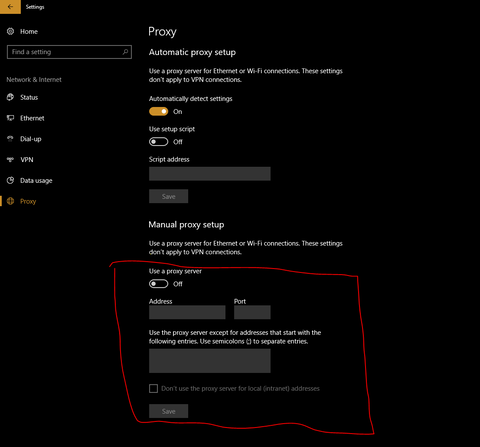Focus the Find a setting search box
480x447 pixels.
click(x=69, y=52)
